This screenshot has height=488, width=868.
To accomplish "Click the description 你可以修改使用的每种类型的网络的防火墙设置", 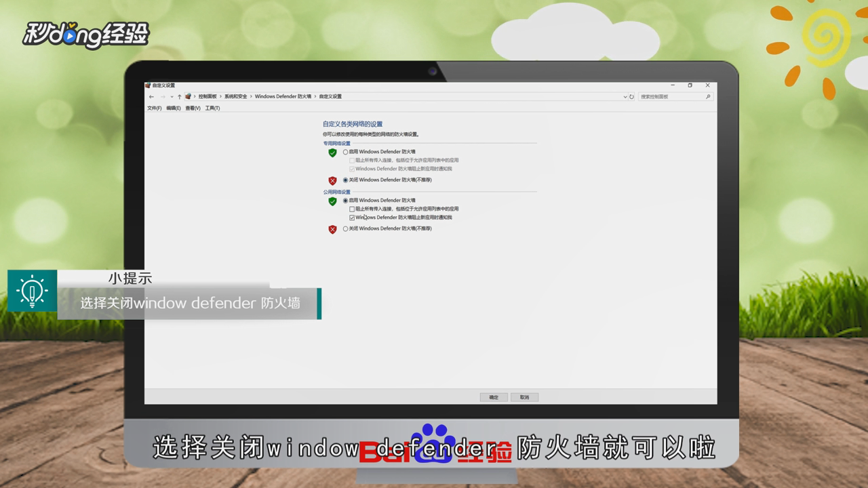I will [x=371, y=134].
